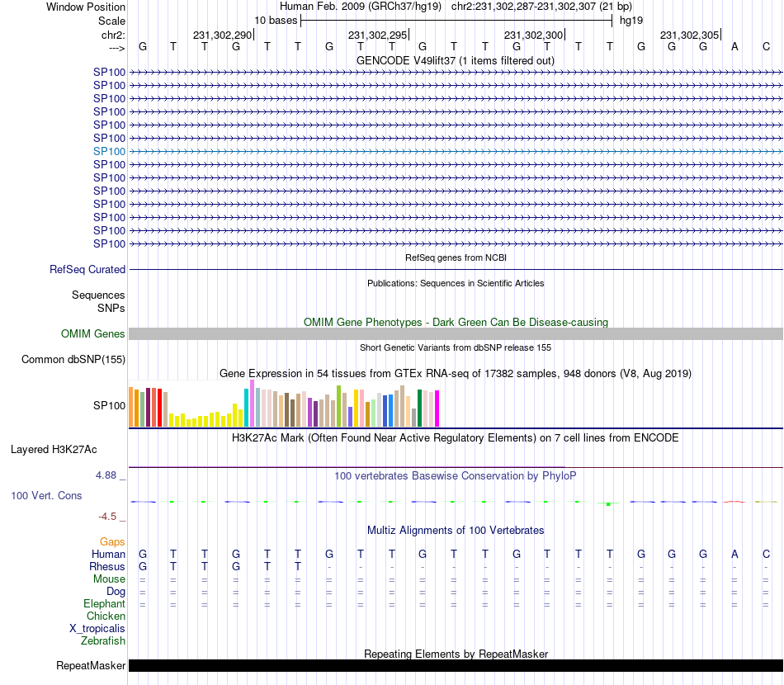Select the X_tropicalis alignment row label
The width and height of the screenshot is (784, 685).
pyautogui.click(x=97, y=629)
